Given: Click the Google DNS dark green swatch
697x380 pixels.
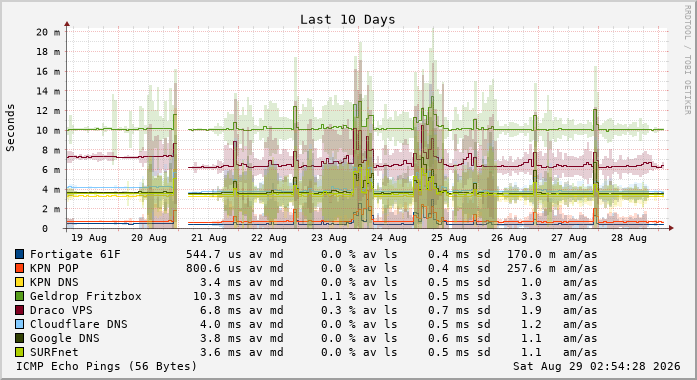Looking at the screenshot, I should tap(20, 338).
